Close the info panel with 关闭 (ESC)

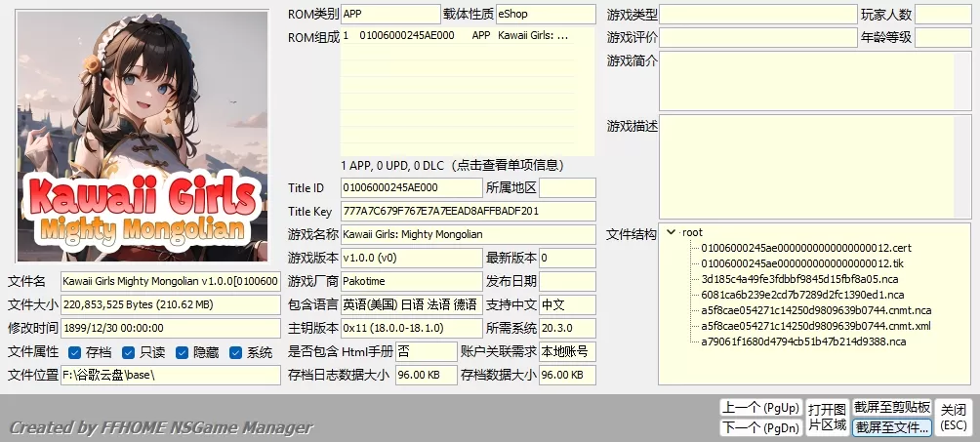coord(954,417)
